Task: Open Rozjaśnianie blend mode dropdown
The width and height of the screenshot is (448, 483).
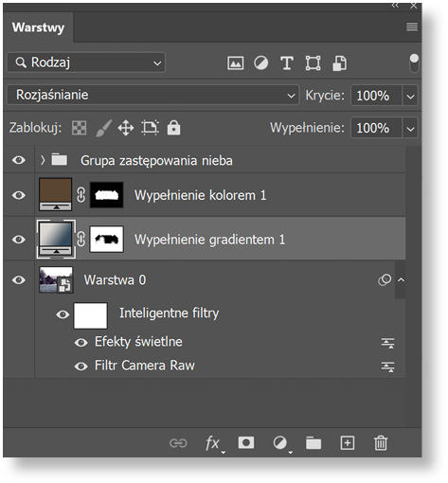Action: point(152,95)
